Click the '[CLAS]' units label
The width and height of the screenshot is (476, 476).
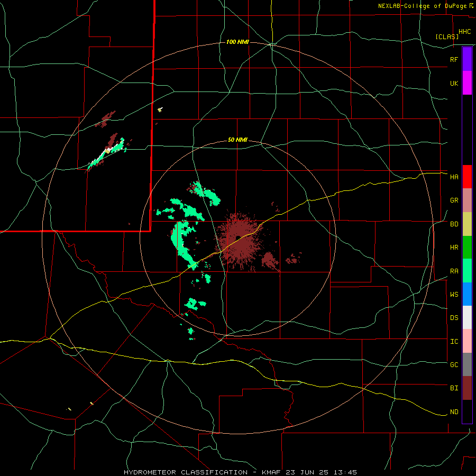pyautogui.click(x=447, y=36)
